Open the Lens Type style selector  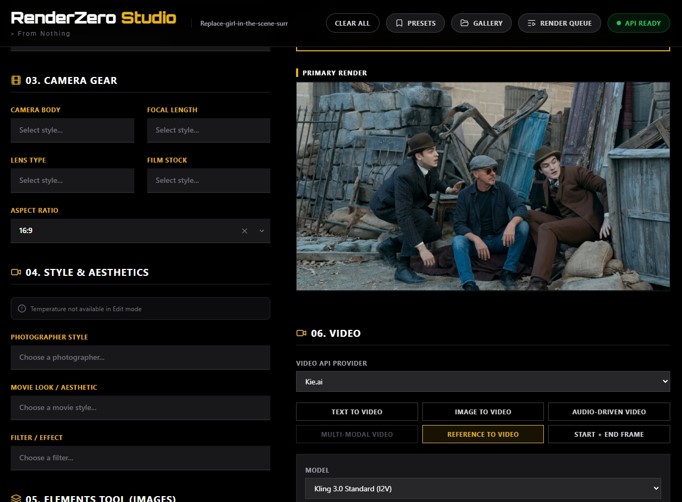(x=72, y=181)
